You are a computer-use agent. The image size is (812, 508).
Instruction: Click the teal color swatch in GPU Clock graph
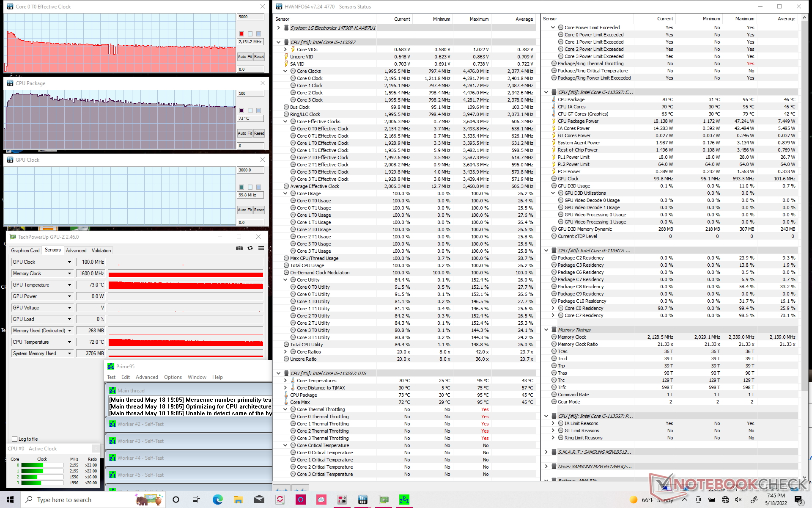click(242, 187)
